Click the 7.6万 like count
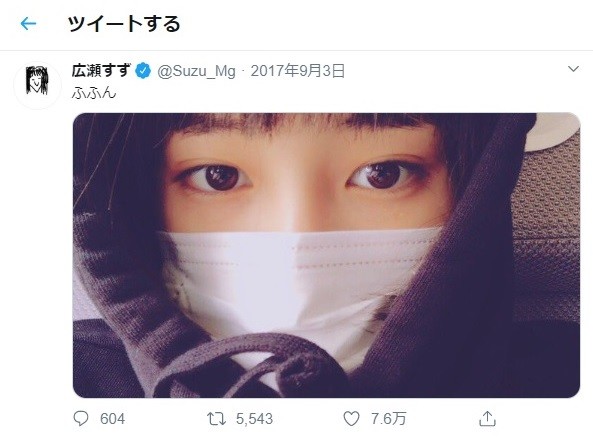 tap(388, 419)
